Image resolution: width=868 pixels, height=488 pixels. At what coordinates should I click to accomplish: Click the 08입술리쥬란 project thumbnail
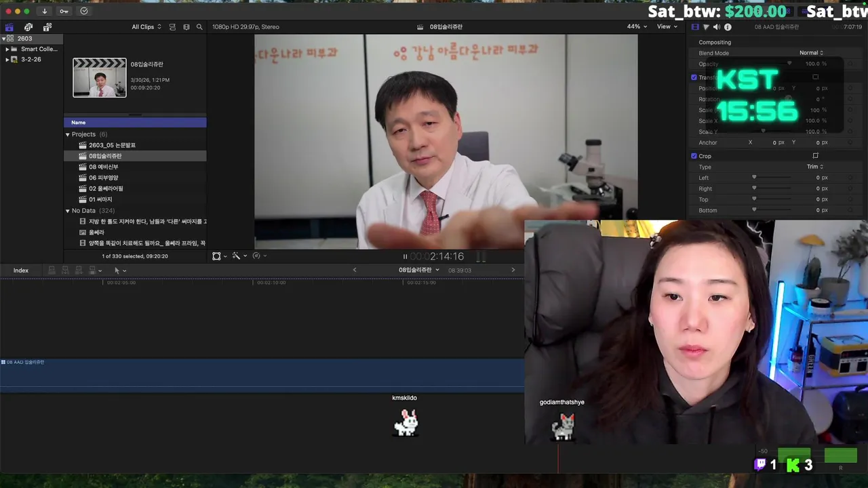point(100,77)
